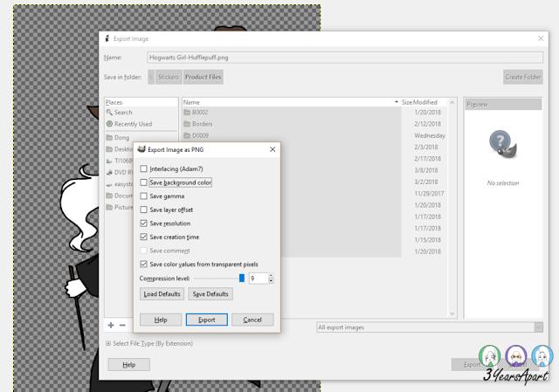Enable Save gamma checkbox

pyautogui.click(x=143, y=196)
